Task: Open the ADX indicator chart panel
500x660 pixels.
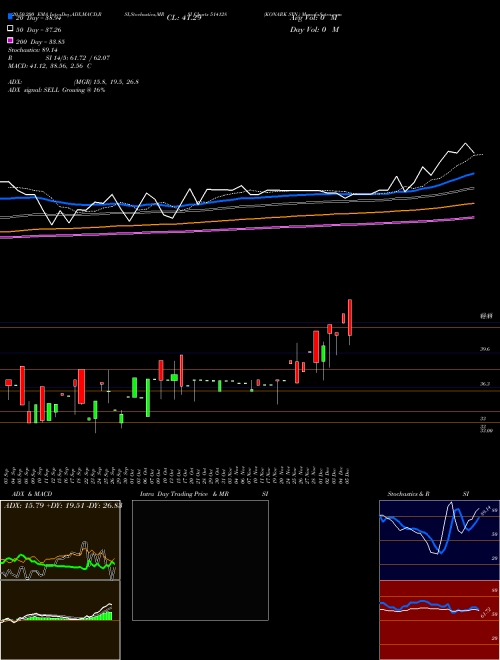Action: [60, 540]
